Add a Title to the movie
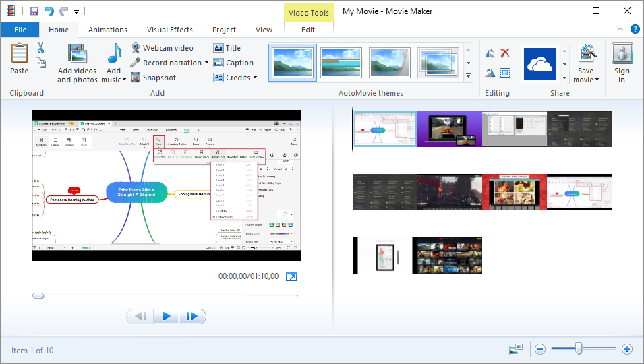The image size is (644, 364). coord(227,48)
